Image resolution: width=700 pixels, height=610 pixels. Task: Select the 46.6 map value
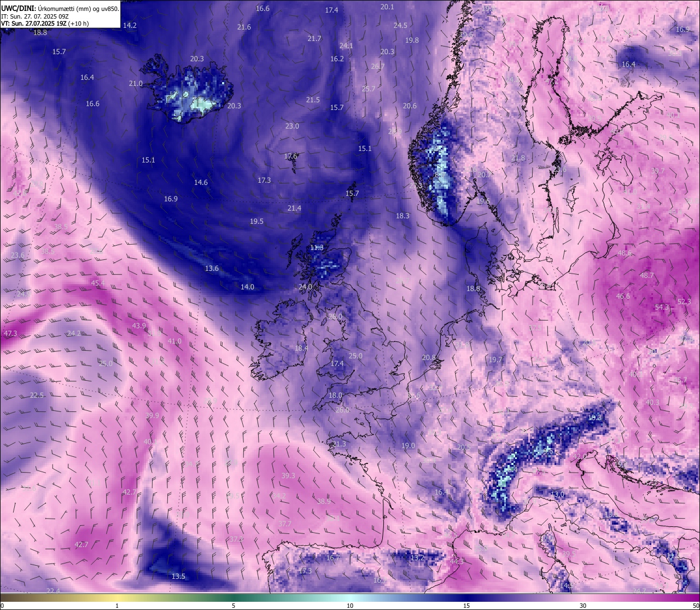tap(623, 296)
